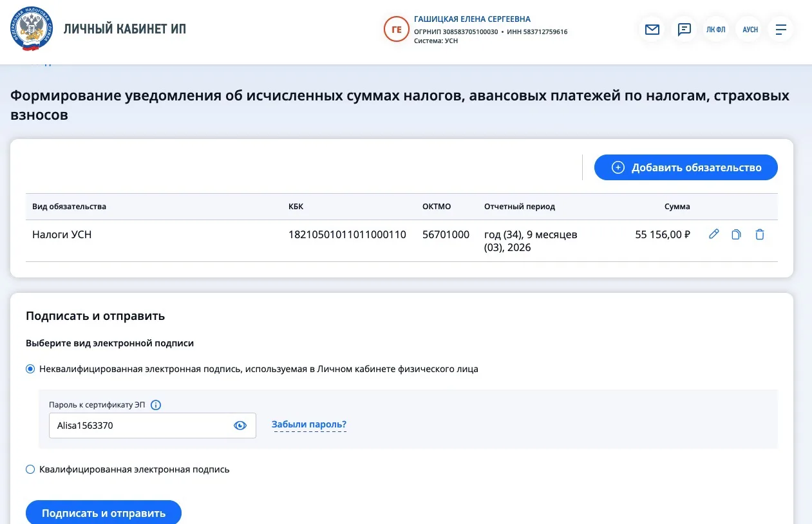Click Забыли пароль? link
The image size is (812, 524).
(x=309, y=425)
